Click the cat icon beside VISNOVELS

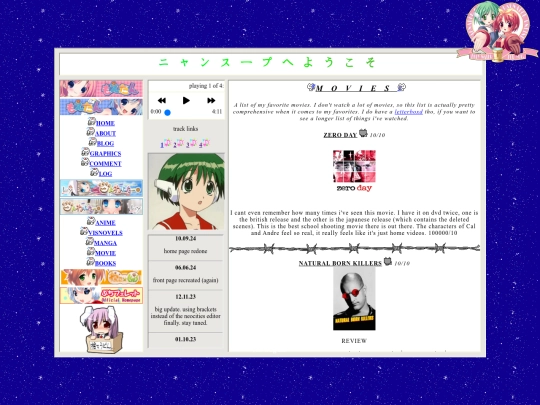point(84,231)
